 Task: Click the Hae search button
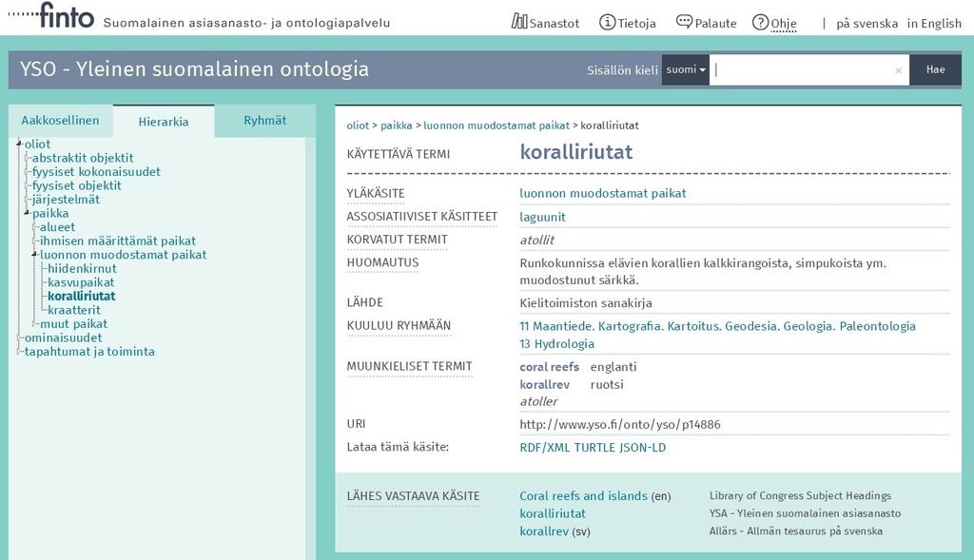(936, 69)
